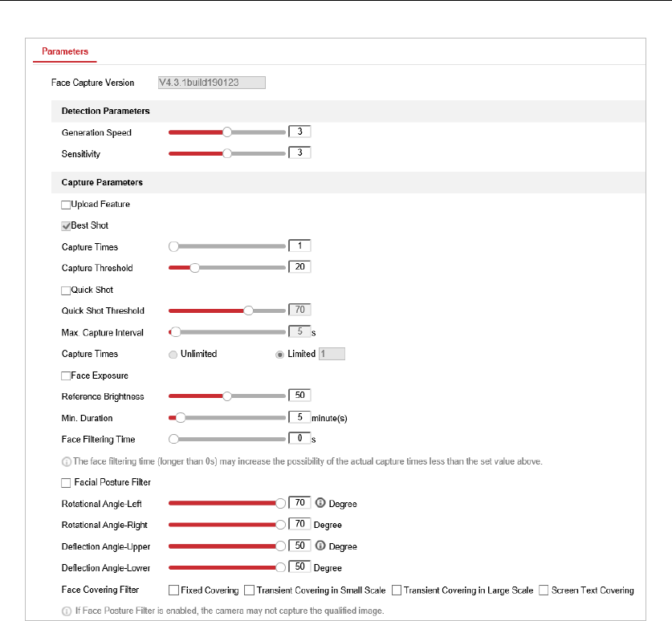Click the Capture Threshold value box showing 20
The image size is (672, 621).
pyautogui.click(x=299, y=267)
